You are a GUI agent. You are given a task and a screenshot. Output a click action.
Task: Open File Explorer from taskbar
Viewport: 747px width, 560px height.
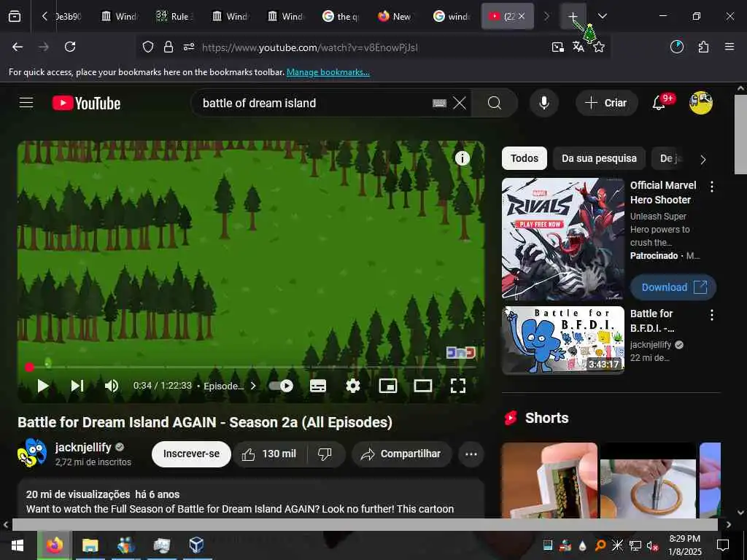pyautogui.click(x=90, y=545)
